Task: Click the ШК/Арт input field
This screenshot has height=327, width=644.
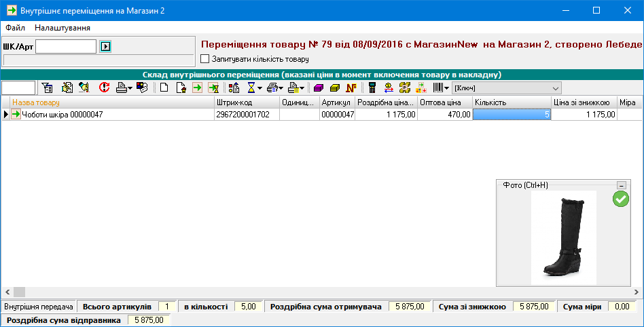Action: [x=66, y=46]
